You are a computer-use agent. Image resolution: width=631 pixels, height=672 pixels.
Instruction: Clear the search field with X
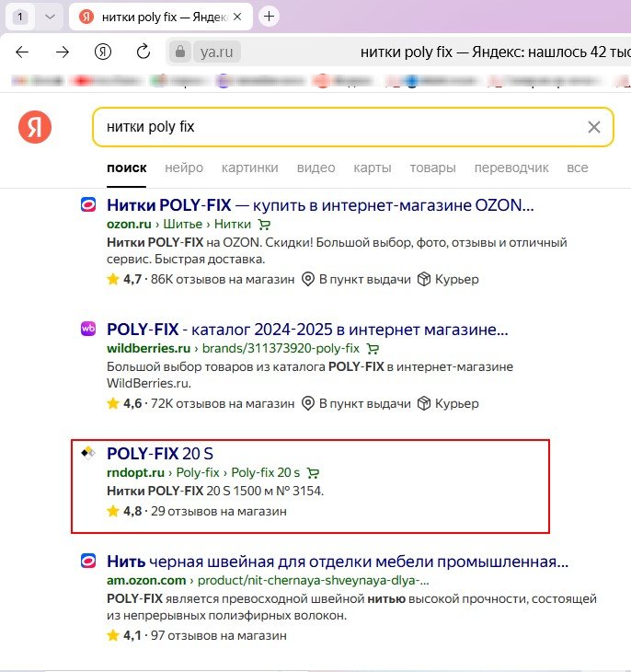594,127
